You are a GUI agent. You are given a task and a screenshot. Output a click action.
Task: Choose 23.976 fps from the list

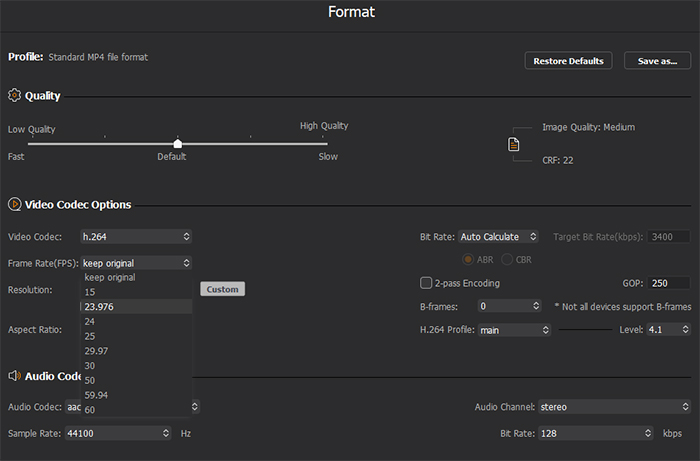tap(136, 307)
